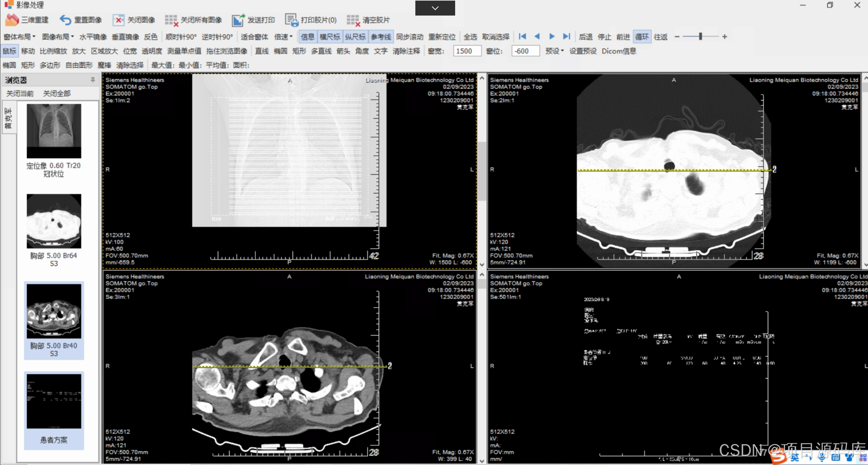
Task: Select the 自由图形 freeform shape tool
Action: 79,65
